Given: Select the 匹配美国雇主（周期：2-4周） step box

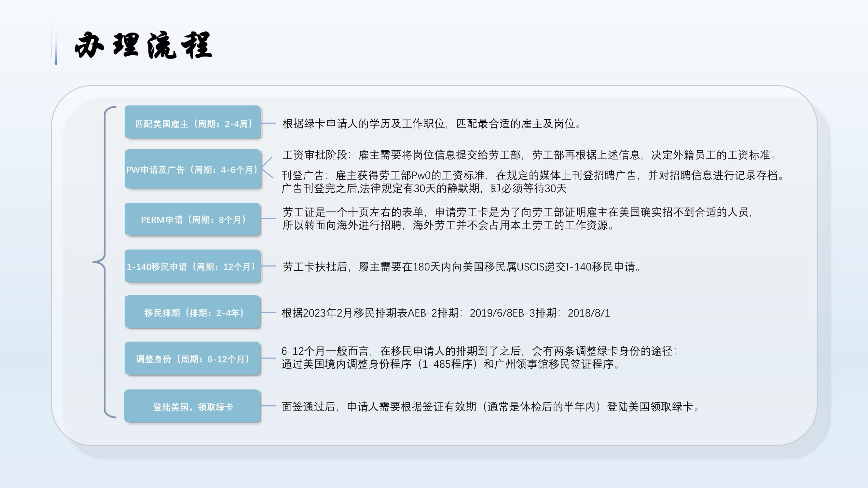Looking at the screenshot, I should 193,122.
